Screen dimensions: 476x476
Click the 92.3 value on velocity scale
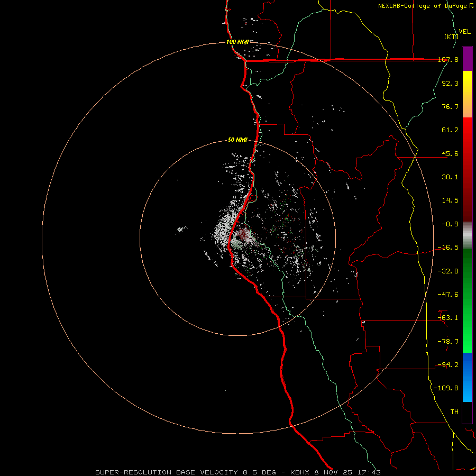(x=450, y=83)
